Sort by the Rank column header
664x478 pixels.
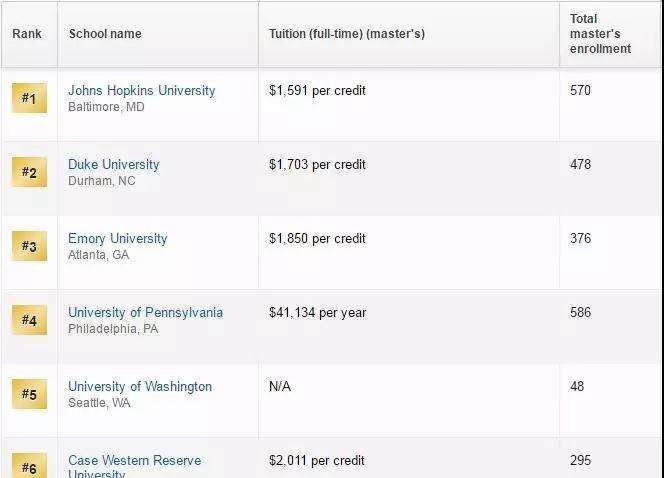click(x=27, y=34)
